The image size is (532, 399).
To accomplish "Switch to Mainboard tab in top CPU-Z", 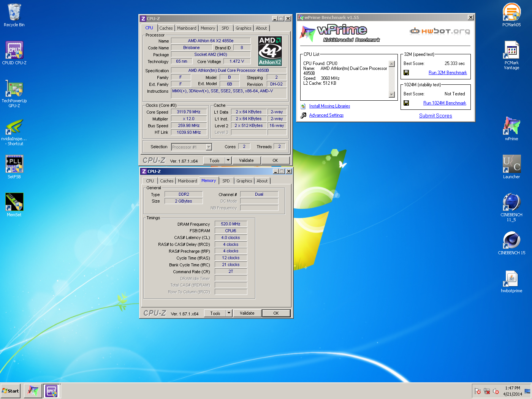I will coord(187,28).
